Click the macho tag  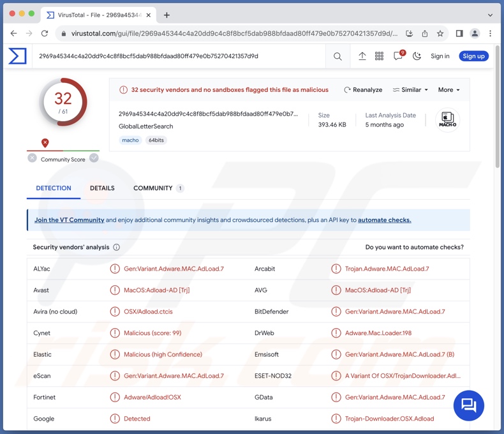pyautogui.click(x=130, y=140)
